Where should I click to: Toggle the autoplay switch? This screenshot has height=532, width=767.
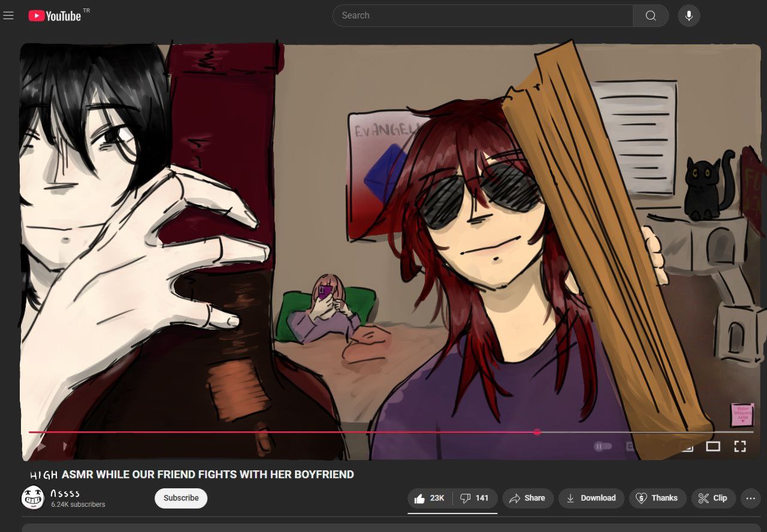(602, 446)
